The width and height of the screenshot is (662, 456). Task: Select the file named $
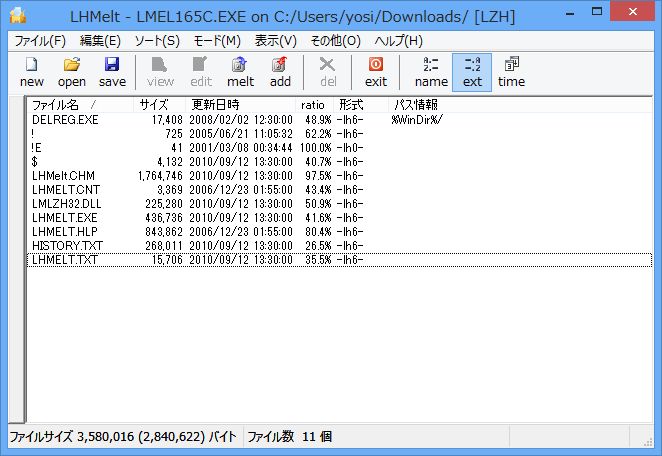(339, 162)
